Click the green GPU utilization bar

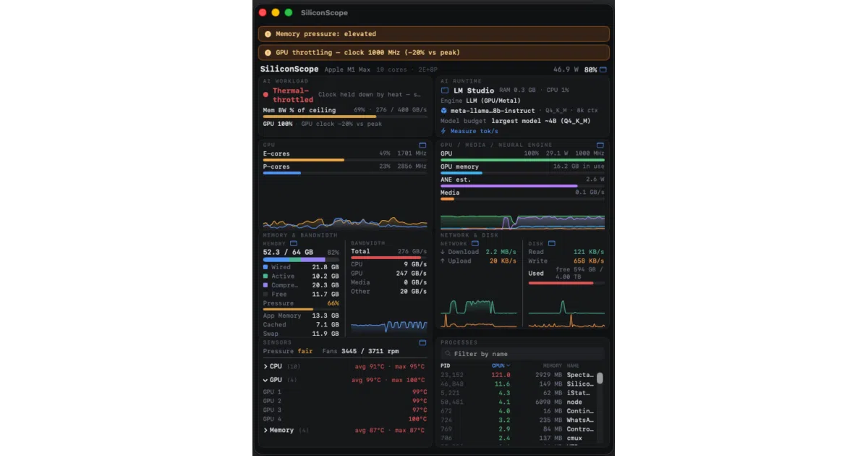[x=522, y=160]
